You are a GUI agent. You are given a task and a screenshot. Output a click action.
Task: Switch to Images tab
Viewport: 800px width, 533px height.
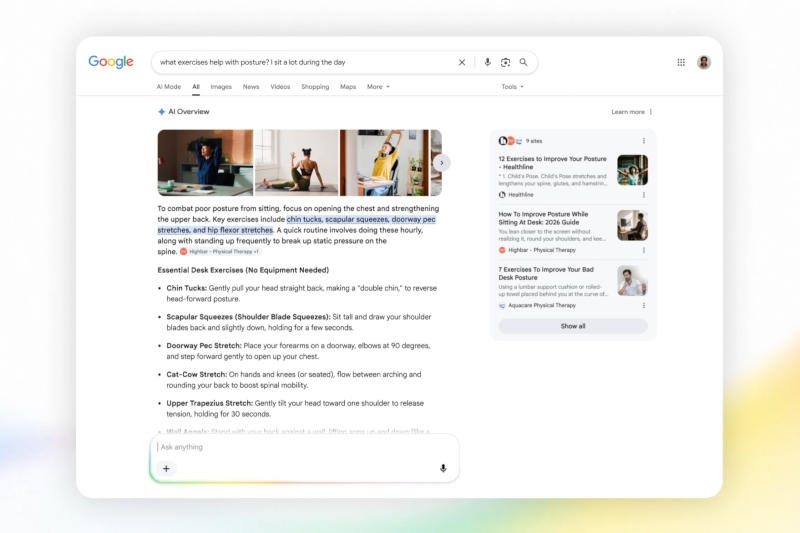coord(221,87)
